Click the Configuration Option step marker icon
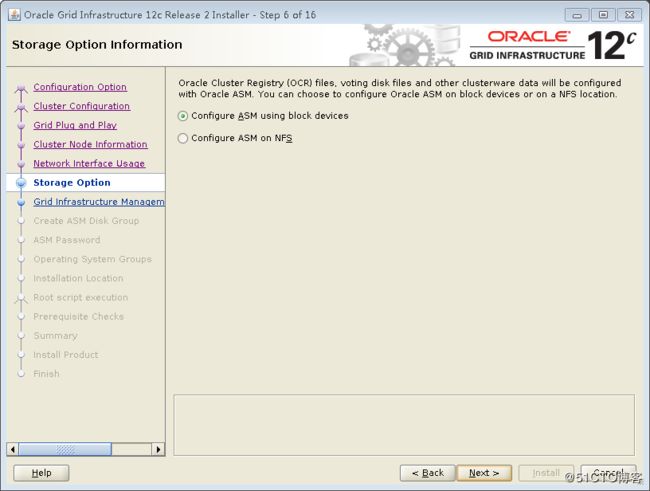 (21, 88)
